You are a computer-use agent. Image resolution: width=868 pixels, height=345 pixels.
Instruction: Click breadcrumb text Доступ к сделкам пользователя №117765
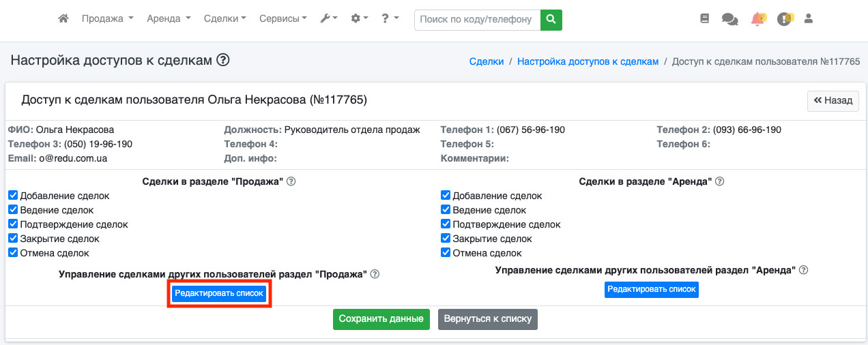(x=766, y=61)
